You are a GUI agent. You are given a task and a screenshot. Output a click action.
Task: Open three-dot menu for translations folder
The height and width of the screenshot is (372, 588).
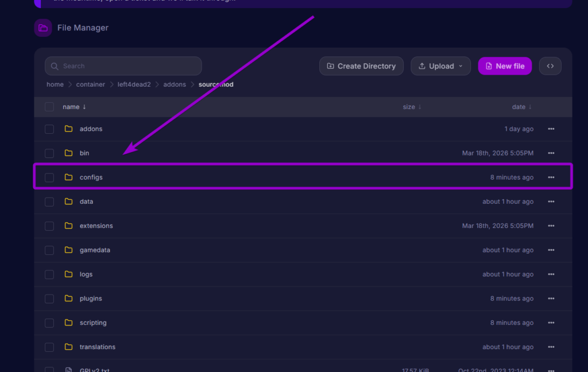coord(551,347)
